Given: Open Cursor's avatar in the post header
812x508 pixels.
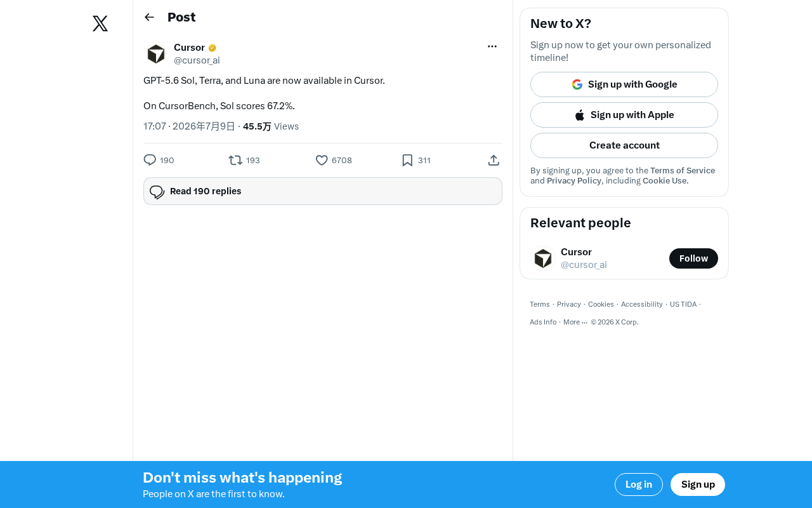Looking at the screenshot, I should [156, 54].
